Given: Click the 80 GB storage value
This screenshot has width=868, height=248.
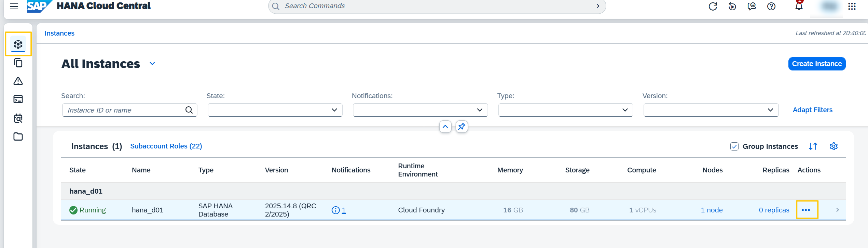Looking at the screenshot, I should point(579,210).
